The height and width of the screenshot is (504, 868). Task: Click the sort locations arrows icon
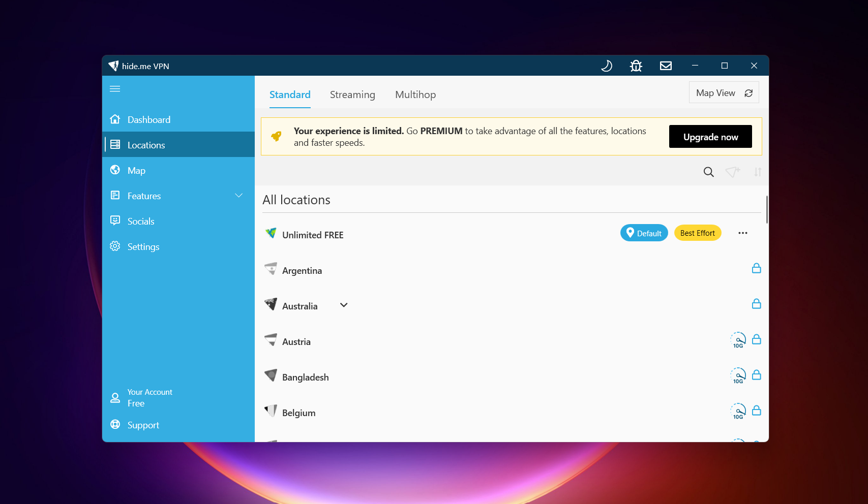(758, 172)
